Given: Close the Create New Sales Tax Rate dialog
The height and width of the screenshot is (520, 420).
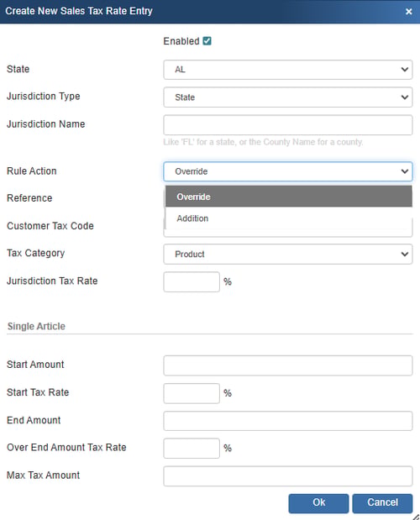Looking at the screenshot, I should coord(409,12).
